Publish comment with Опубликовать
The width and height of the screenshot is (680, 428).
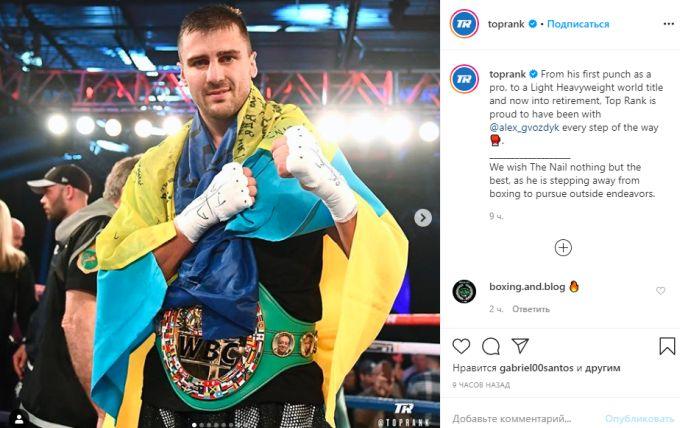pyautogui.click(x=639, y=418)
